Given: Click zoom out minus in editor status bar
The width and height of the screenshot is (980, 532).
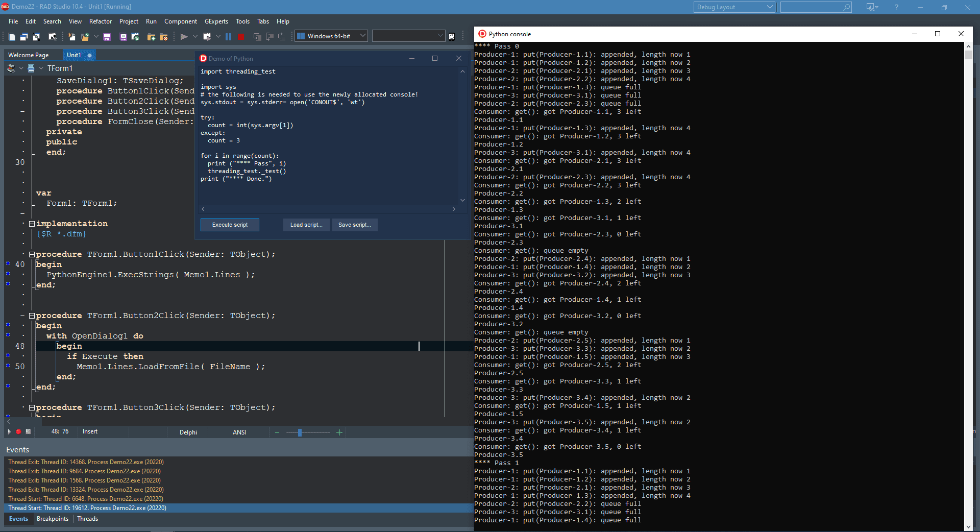Looking at the screenshot, I should (277, 432).
